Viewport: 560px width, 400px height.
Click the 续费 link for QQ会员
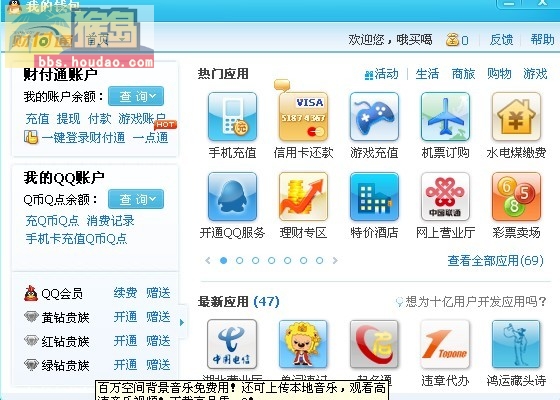click(x=125, y=293)
